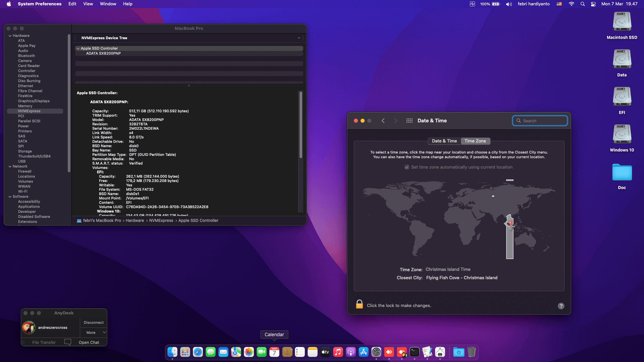
Task: Click the world map time zone selector
Action: tap(459, 219)
